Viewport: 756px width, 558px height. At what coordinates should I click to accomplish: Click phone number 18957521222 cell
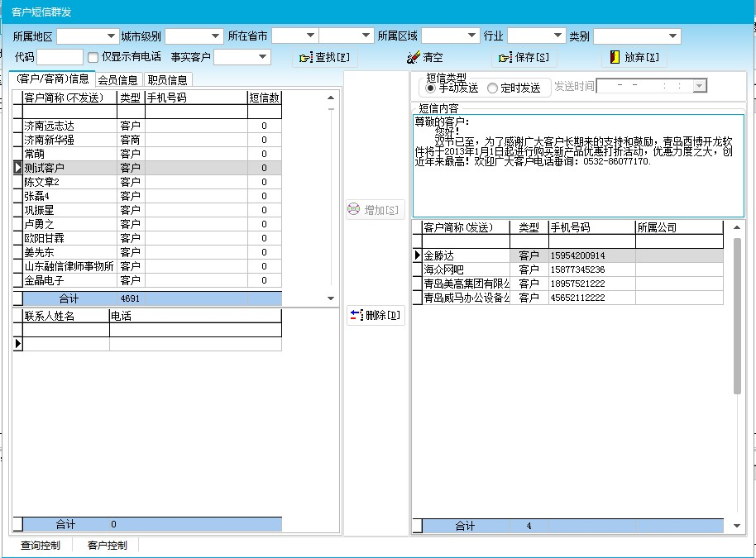pos(592,284)
